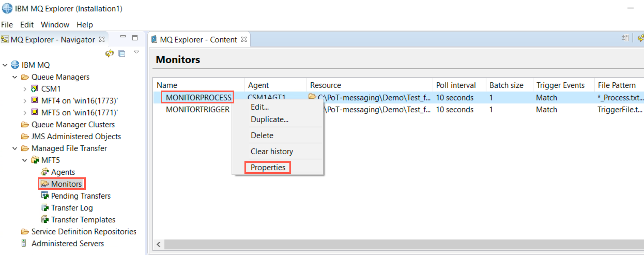Collapse the IBM MQ root node

5,65
